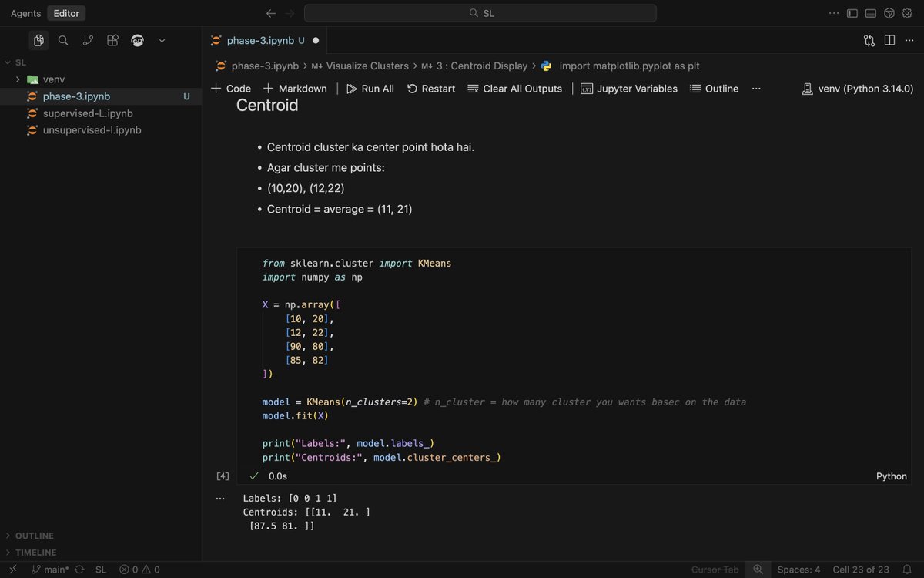924x578 pixels.
Task: Open unsupervised-l.ipynb file
Action: click(x=100, y=130)
